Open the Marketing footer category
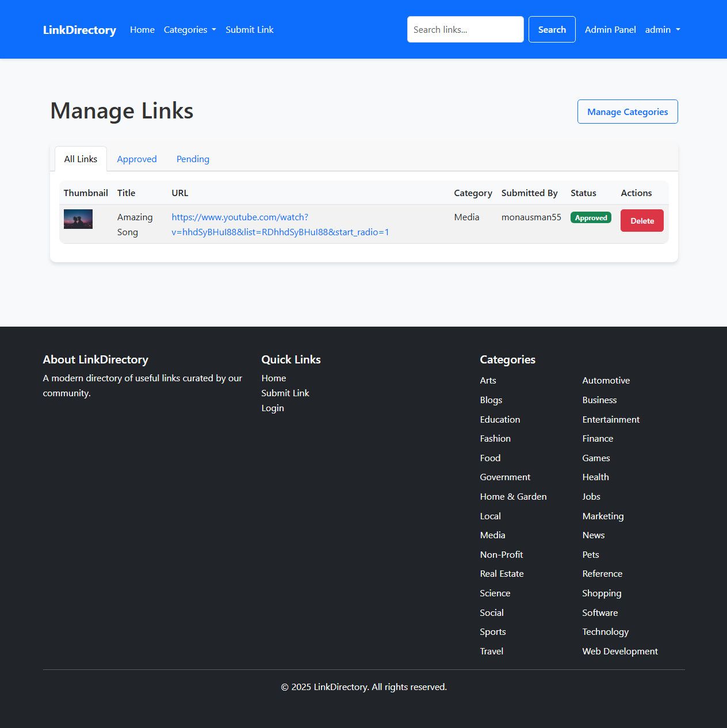 pos(603,516)
